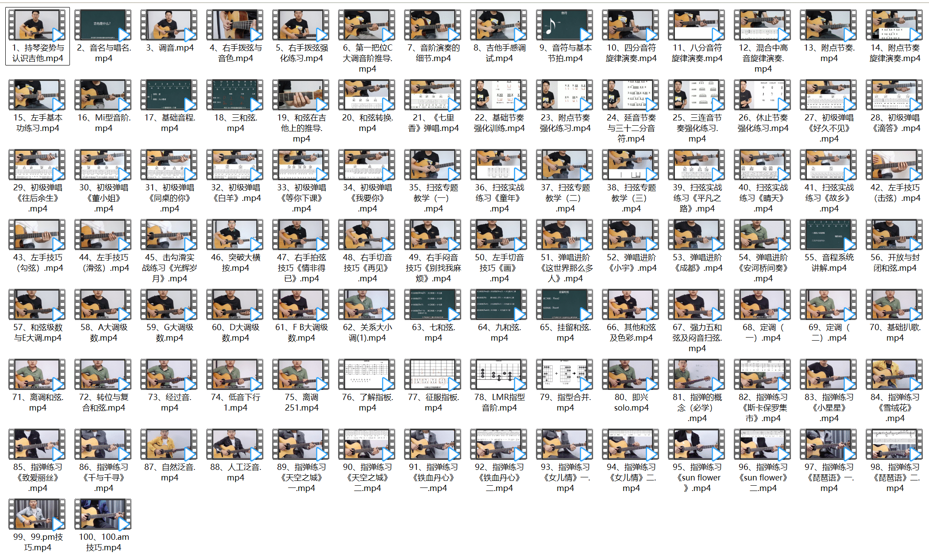This screenshot has width=929, height=560.
Task: Select 84、指弹练习《雪绒花》.mp4 file
Action: [x=895, y=375]
